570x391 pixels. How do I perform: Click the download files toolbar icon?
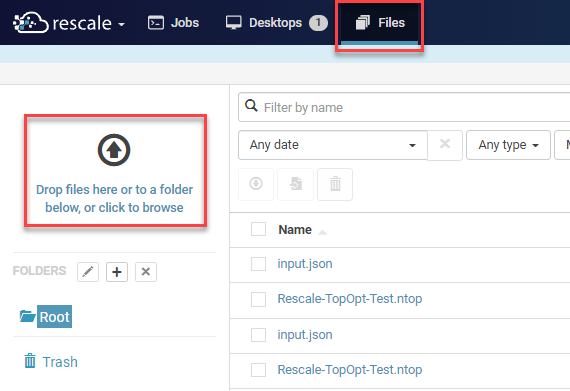(256, 184)
